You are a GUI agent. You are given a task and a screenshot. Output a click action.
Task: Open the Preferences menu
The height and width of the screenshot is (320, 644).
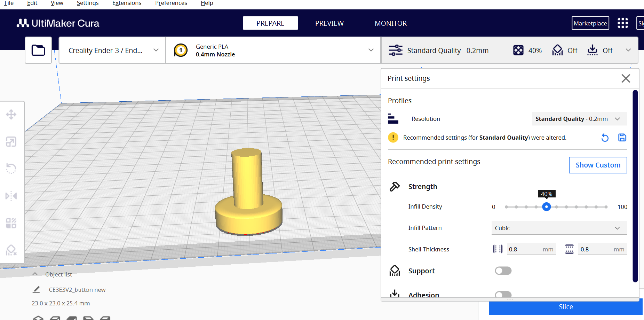tap(171, 3)
